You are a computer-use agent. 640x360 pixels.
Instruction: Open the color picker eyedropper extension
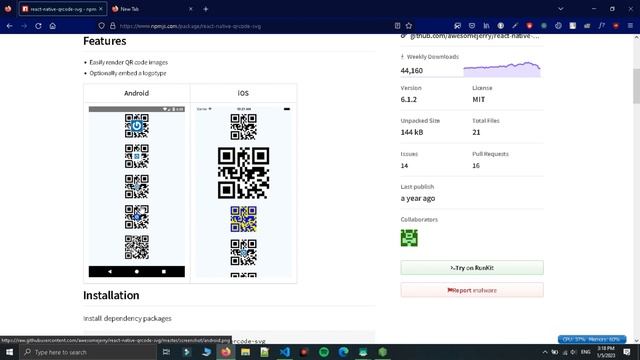[x=515, y=26]
